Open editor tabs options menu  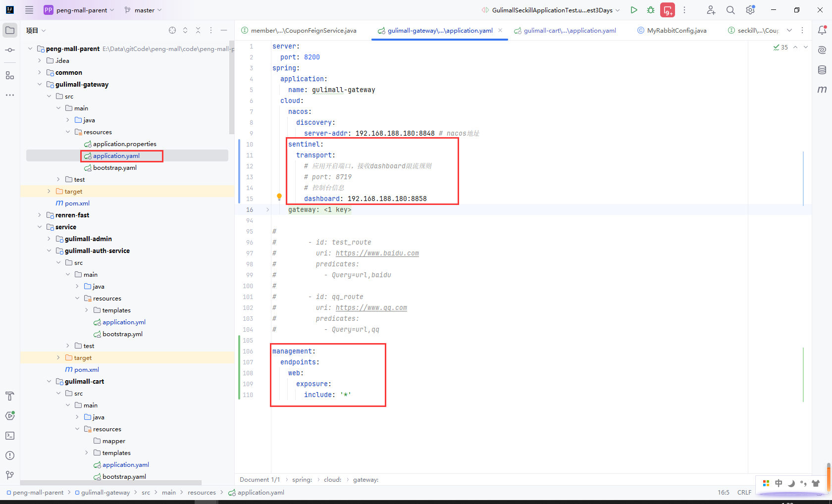point(802,30)
